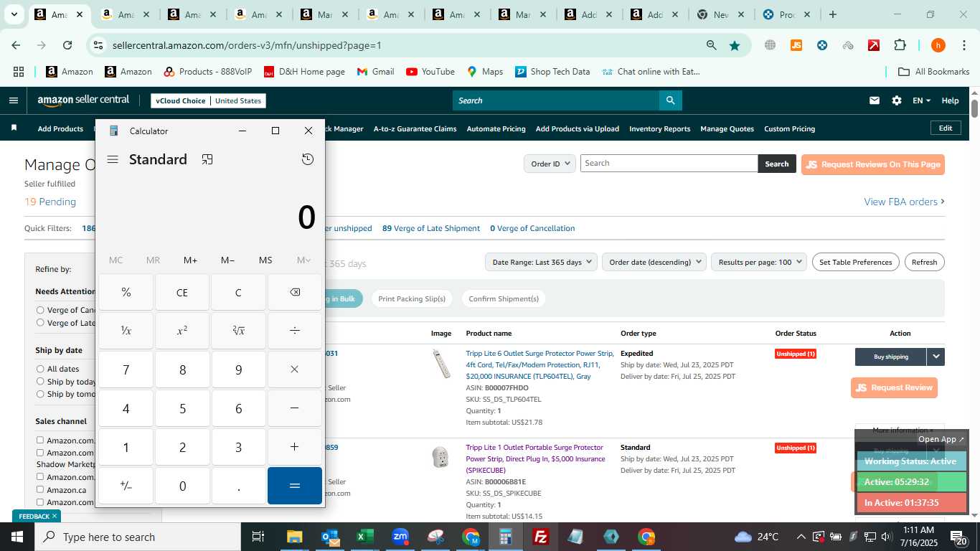Open Seller Central hamburger menu

(13, 100)
